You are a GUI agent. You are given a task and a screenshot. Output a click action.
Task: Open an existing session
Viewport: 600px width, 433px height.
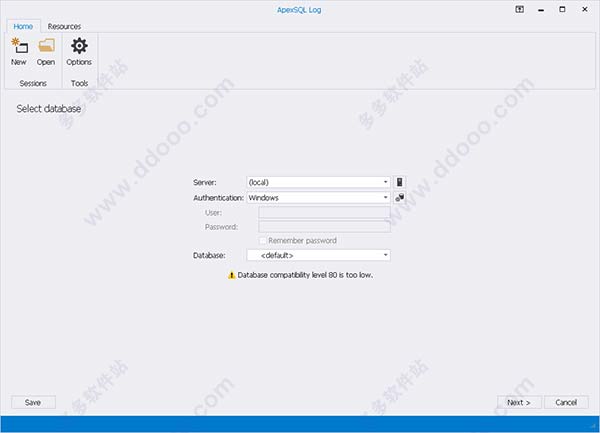tap(46, 52)
